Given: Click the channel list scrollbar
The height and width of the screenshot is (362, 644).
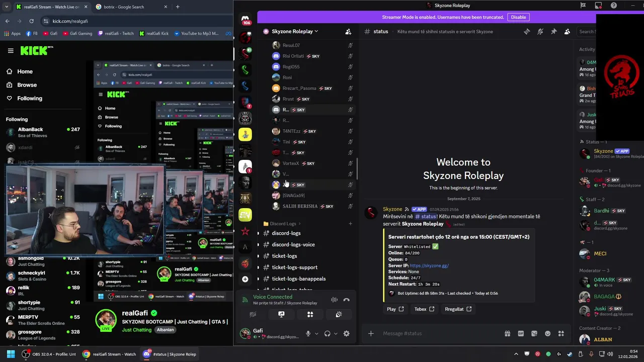Looking at the screenshot, I should tap(358, 170).
